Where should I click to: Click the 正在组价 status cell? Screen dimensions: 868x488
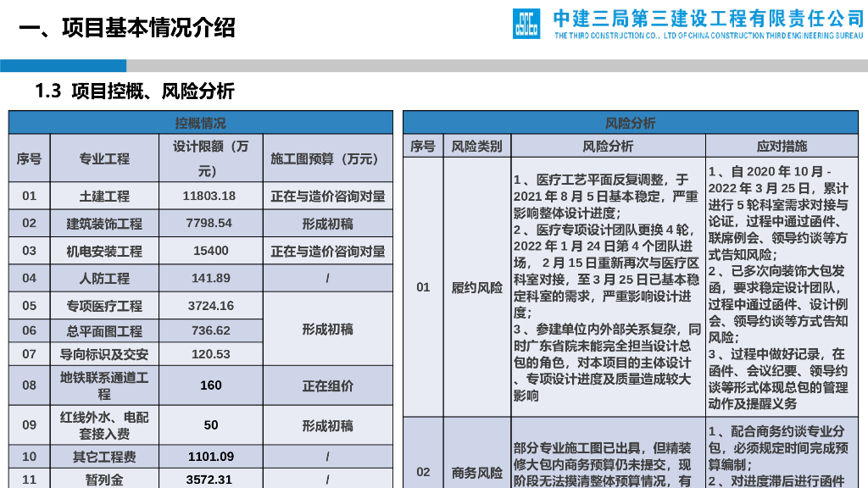328,385
